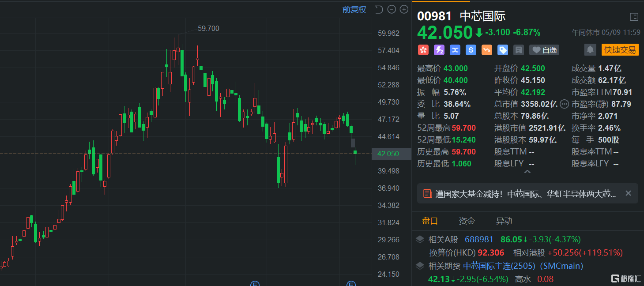Toggle the side panel layout icon
The image size is (644, 286).
pyautogui.click(x=633, y=17)
